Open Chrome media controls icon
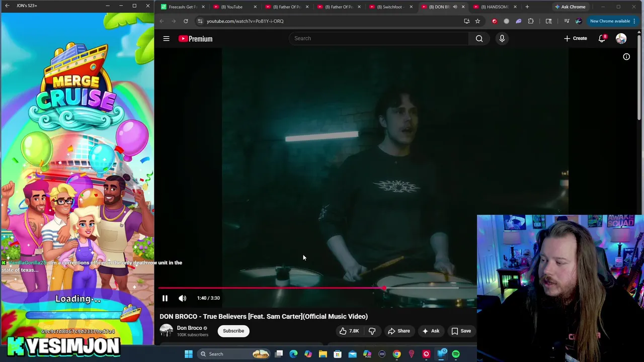This screenshot has height=362, width=644. 567,21
